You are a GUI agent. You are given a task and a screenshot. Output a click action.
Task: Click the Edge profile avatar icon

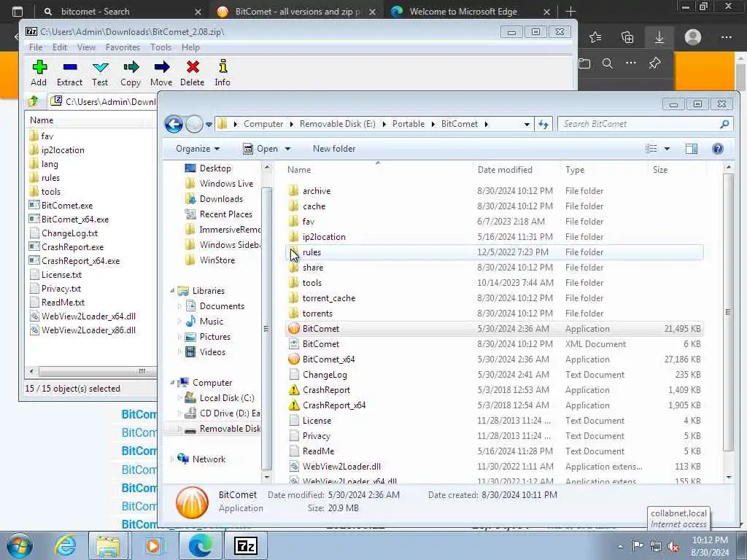(693, 37)
